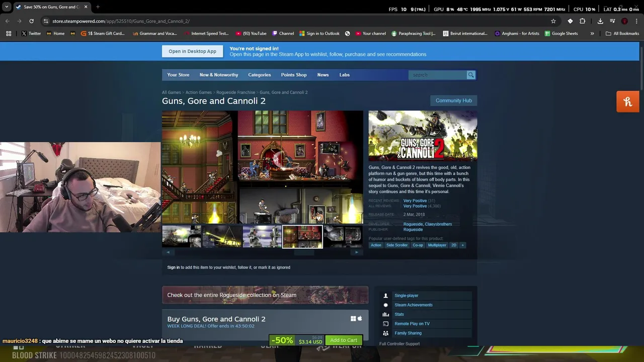
Task: Select the Co-op tag
Action: (418, 245)
